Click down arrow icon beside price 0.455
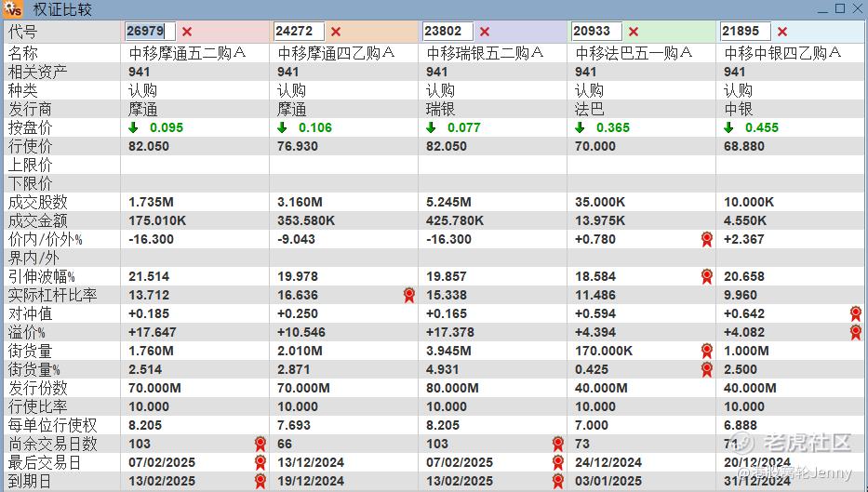 pyautogui.click(x=728, y=127)
